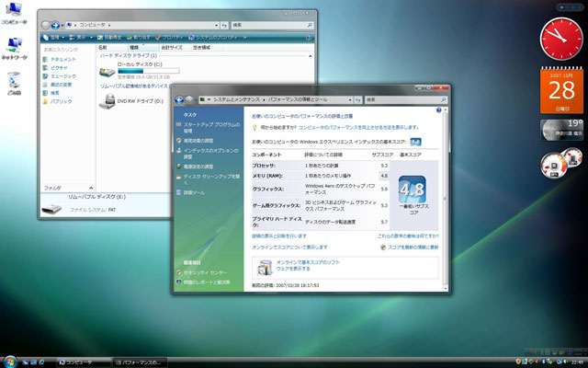Refresh the Performance window address bar
This screenshot has height=368, width=588.
(x=357, y=100)
